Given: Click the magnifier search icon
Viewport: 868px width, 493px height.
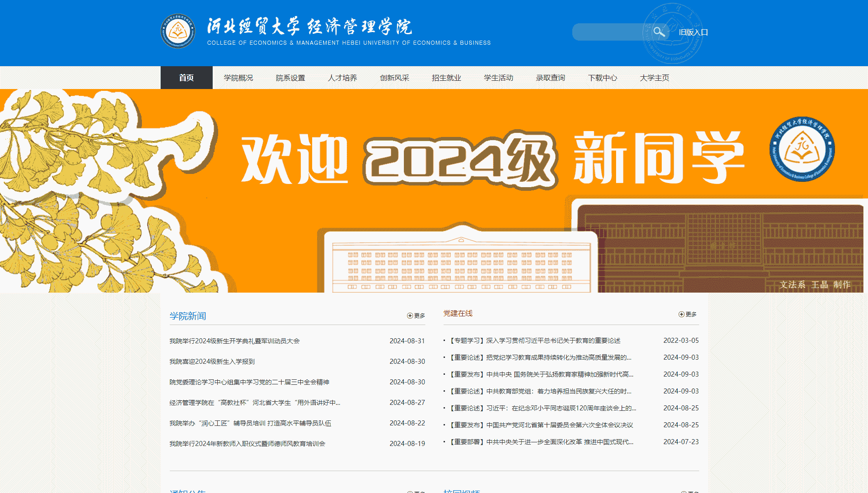Looking at the screenshot, I should pyautogui.click(x=659, y=32).
